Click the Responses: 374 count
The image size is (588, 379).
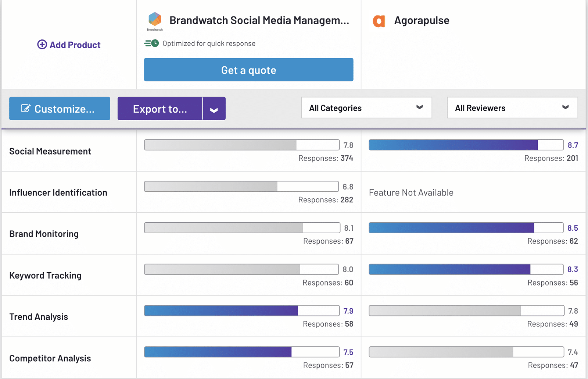(326, 158)
